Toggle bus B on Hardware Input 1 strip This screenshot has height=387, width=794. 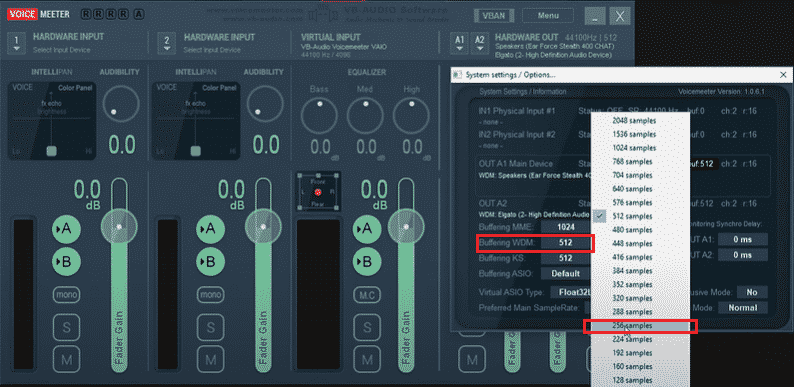point(66,262)
